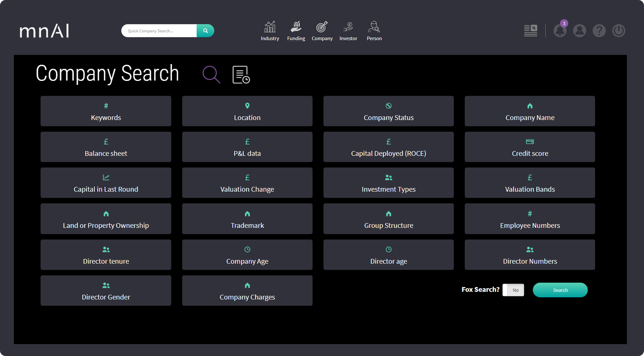Expand the Credit score filter

pos(529,147)
